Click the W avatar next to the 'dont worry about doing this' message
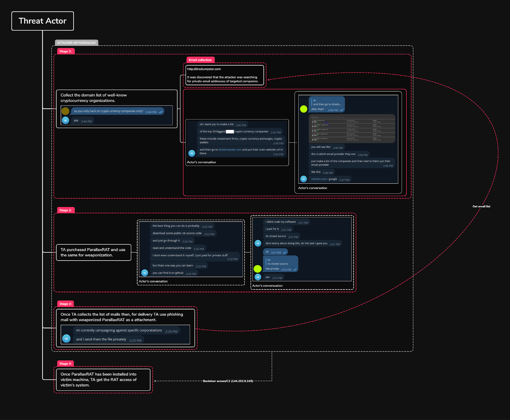This screenshot has height=420, width=510. tap(258, 243)
